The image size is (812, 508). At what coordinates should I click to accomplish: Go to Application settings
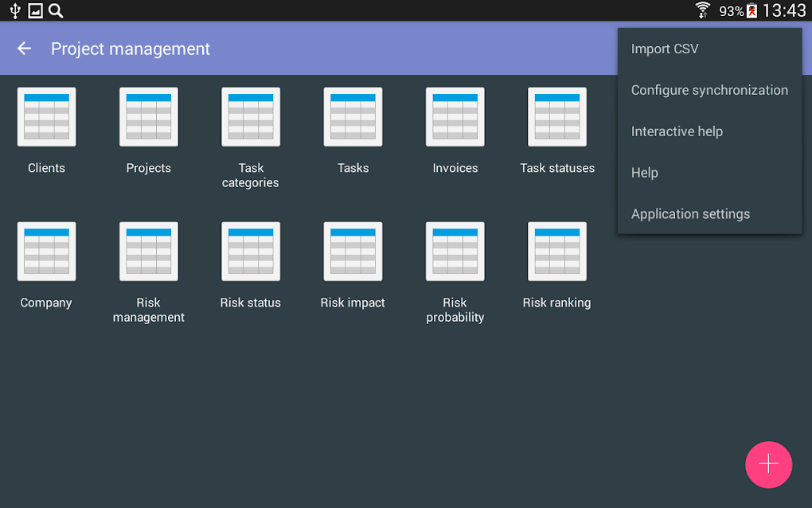tap(690, 214)
